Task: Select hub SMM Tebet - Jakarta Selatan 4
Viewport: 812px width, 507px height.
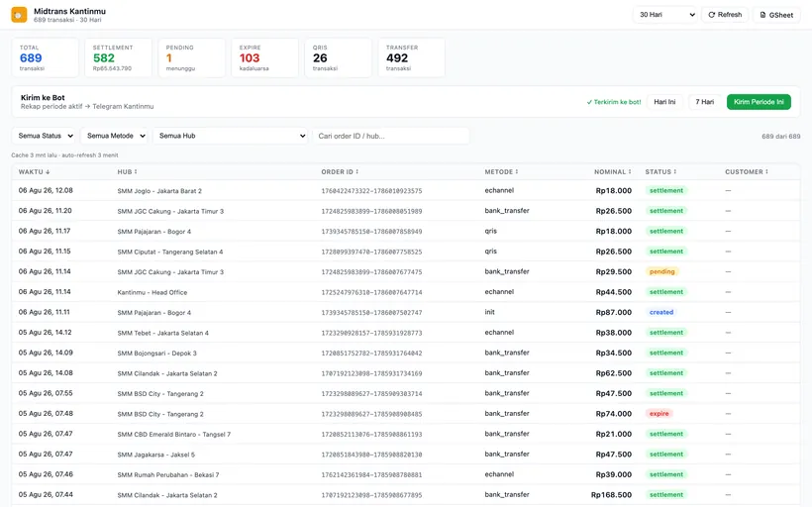Action: coord(162,333)
